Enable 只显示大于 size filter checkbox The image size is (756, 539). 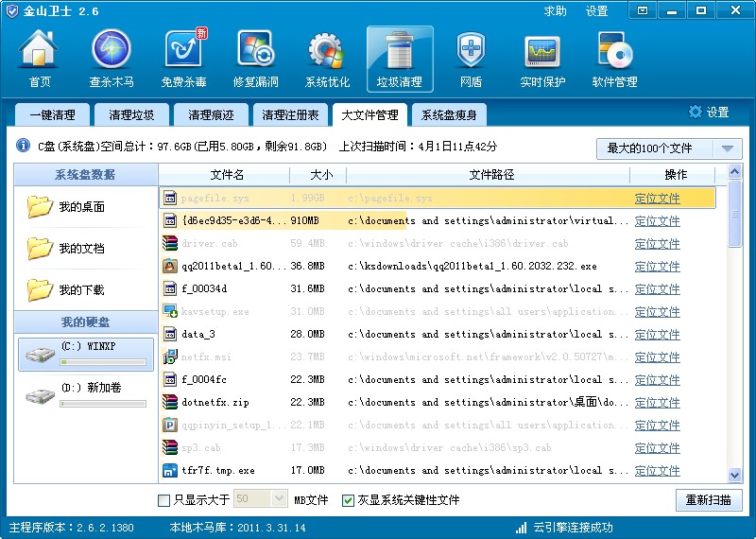click(x=163, y=500)
